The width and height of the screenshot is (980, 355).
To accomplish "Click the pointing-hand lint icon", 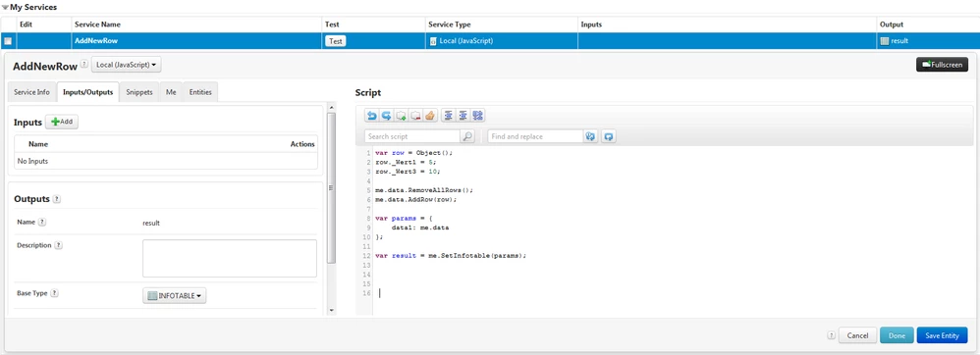I will click(x=430, y=116).
